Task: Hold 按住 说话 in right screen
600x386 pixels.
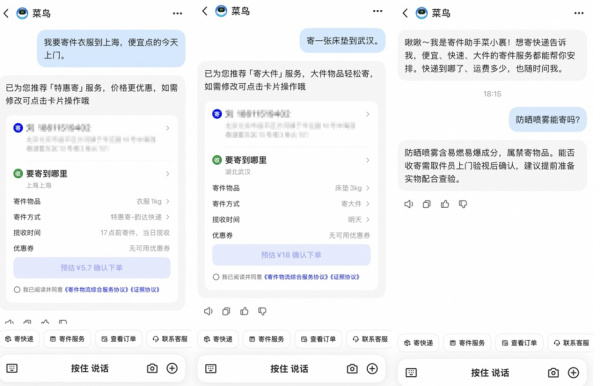Action: [x=490, y=373]
